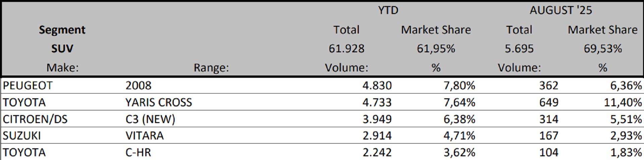Image resolution: width=644 pixels, height=160 pixels.
Task: Select the 69,53% August market share
Action: pyautogui.click(x=602, y=49)
